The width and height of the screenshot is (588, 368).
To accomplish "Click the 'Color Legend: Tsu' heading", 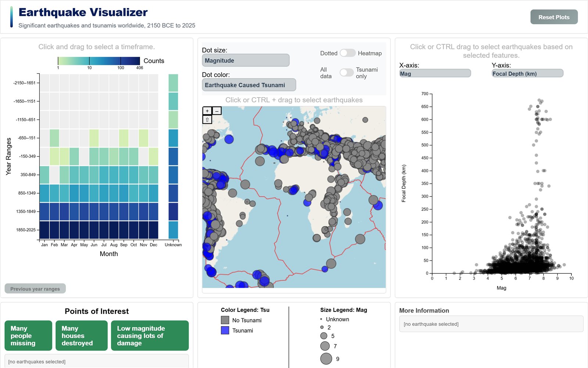I will point(245,310).
